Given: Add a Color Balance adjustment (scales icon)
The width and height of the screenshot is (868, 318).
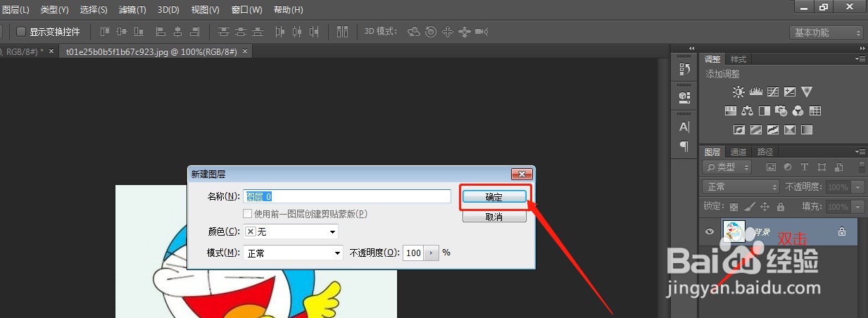Looking at the screenshot, I should (748, 110).
